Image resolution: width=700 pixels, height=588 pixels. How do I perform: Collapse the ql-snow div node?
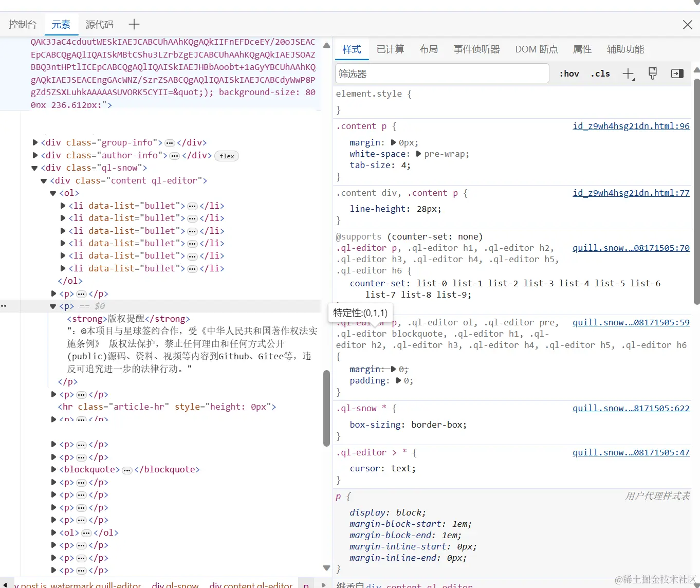(35, 168)
